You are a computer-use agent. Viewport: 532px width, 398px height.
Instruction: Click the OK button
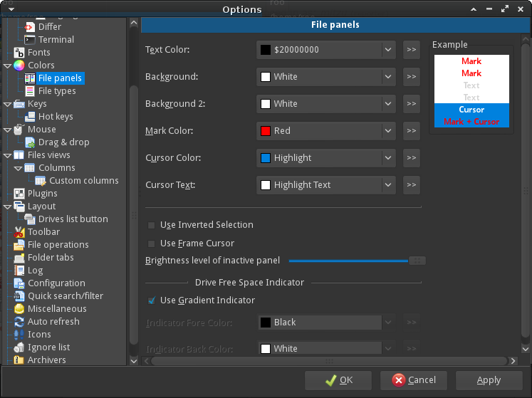(338, 380)
